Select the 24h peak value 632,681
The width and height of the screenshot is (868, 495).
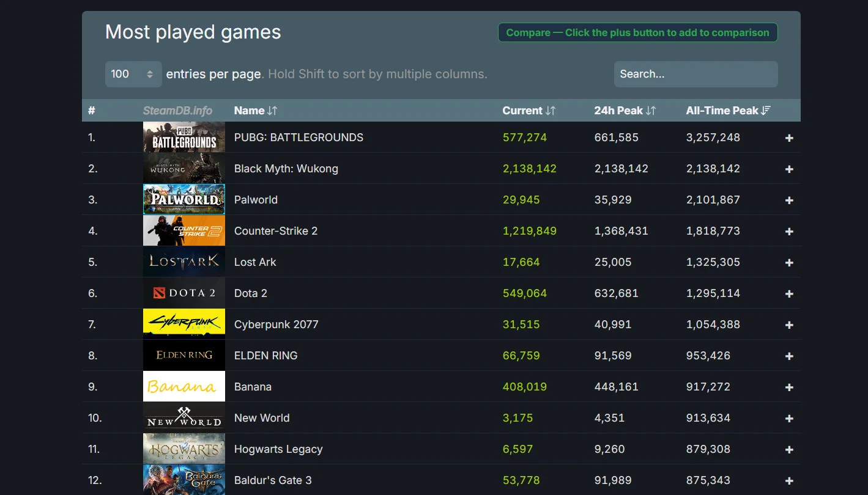coord(617,293)
